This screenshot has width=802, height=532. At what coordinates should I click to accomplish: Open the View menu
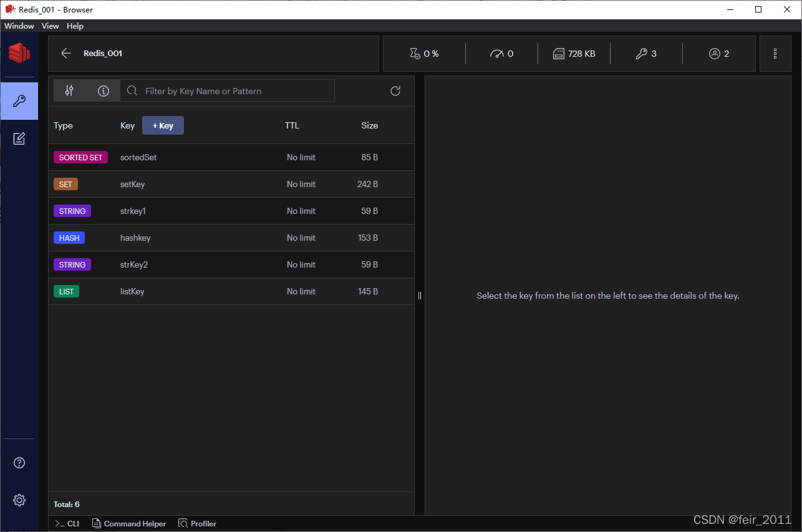51,26
